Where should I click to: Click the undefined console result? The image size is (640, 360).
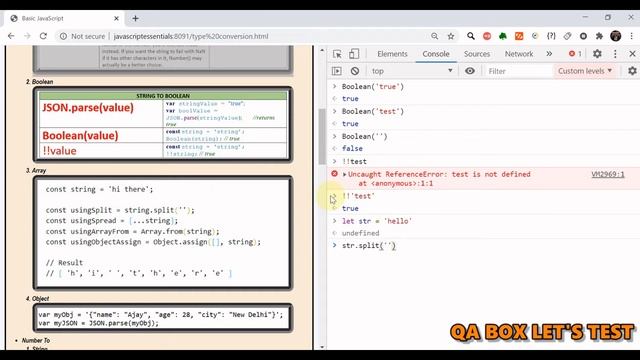pyautogui.click(x=360, y=233)
